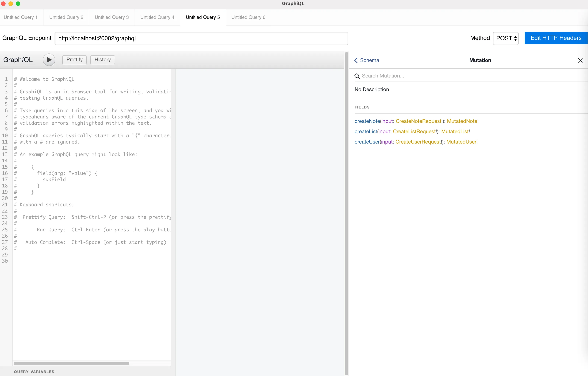Open the CreateNoteRequest type
This screenshot has width=588, height=376.
[419, 121]
